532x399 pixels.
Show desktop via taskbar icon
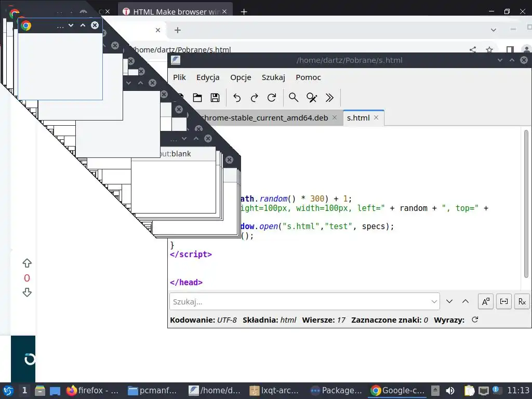55,391
